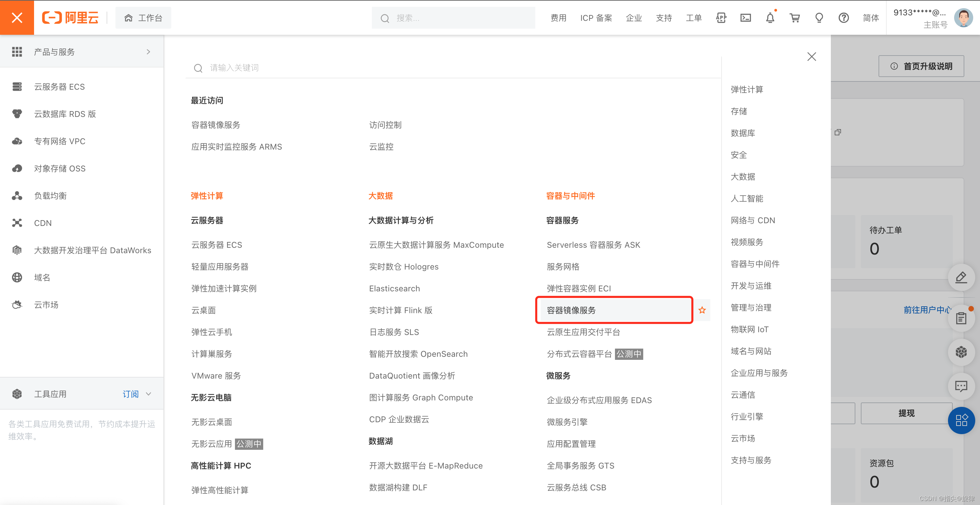Open the chat feedback floating button

point(961,386)
